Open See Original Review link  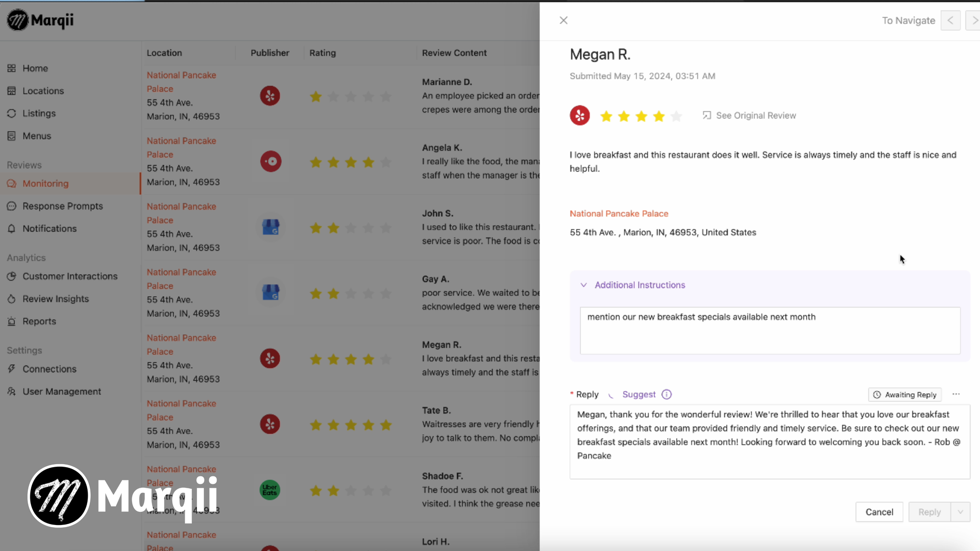click(749, 116)
